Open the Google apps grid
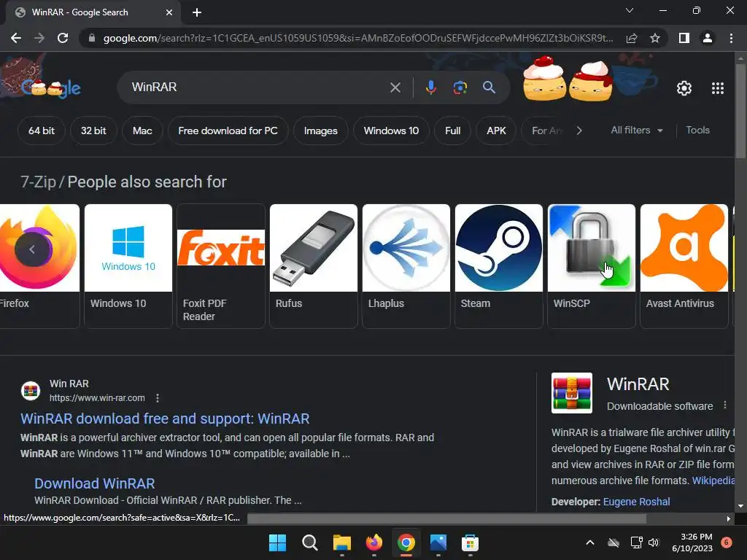Image resolution: width=747 pixels, height=560 pixels. (x=718, y=88)
